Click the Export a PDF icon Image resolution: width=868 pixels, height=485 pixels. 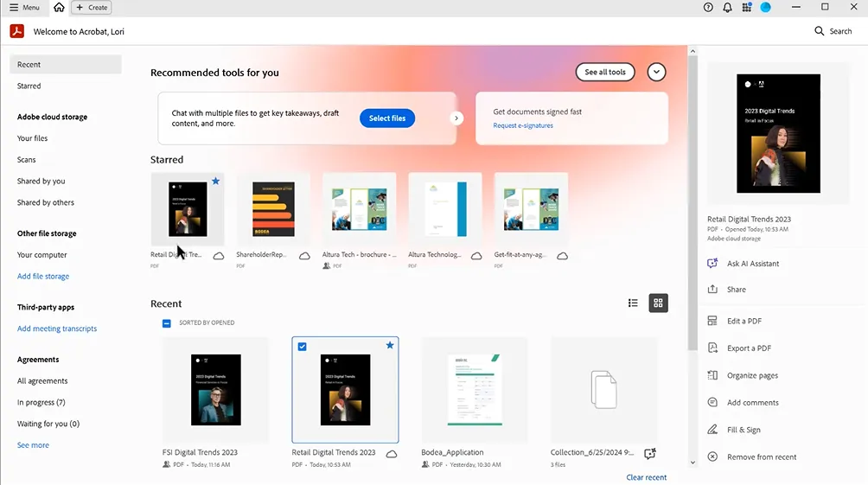[712, 348]
